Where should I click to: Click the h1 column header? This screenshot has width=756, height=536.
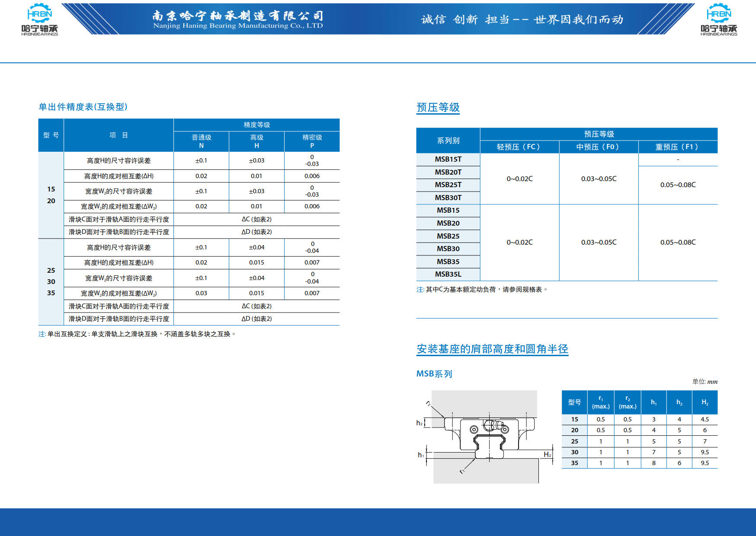click(x=653, y=402)
